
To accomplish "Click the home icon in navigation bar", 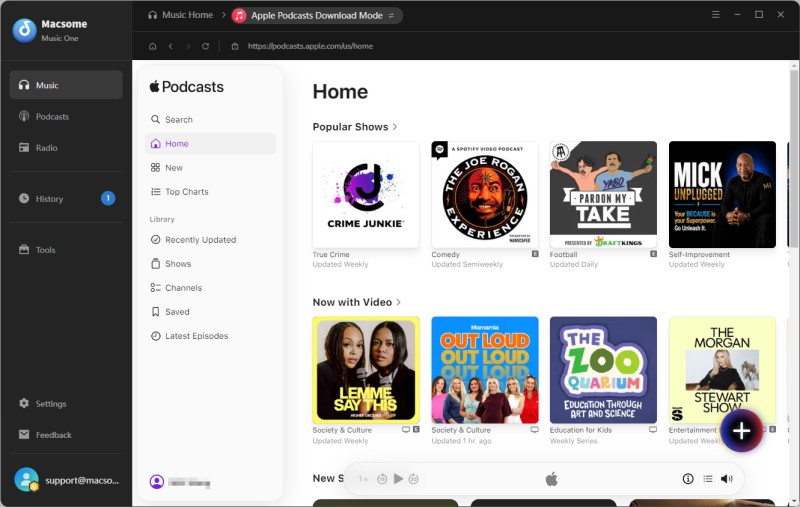I will [x=153, y=46].
